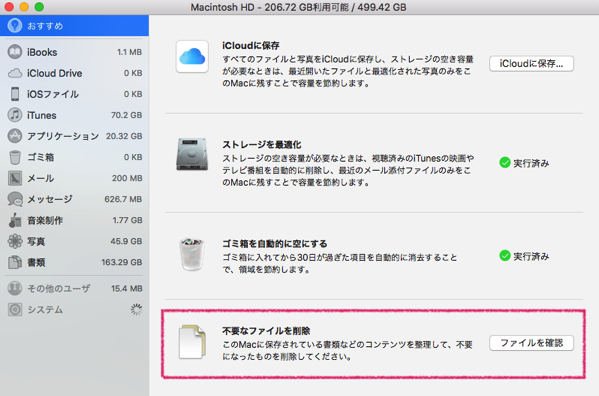Image resolution: width=599 pixels, height=396 pixels.
Task: Click the iOSファイル phone icon
Action: (x=15, y=94)
